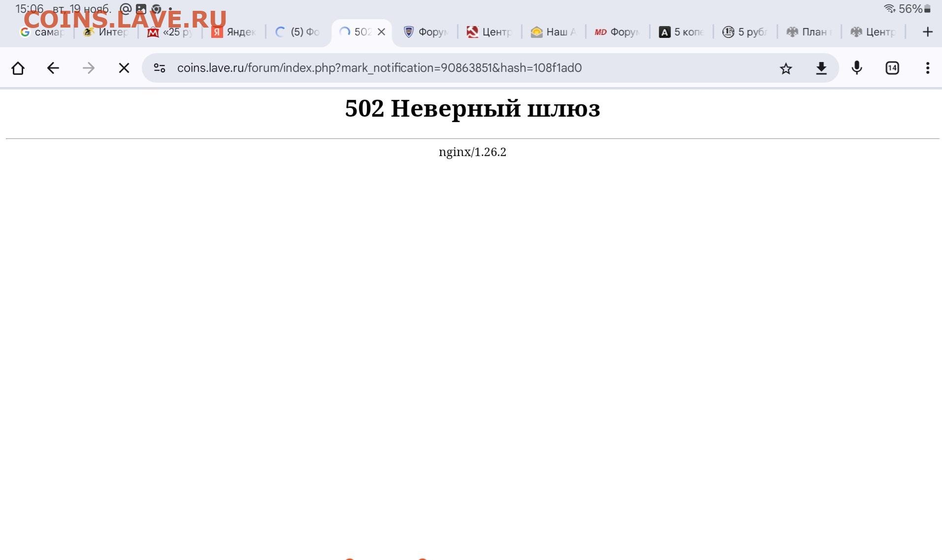This screenshot has width=942, height=560.
Task: Switch to the '5 рубл' tab
Action: tap(746, 32)
